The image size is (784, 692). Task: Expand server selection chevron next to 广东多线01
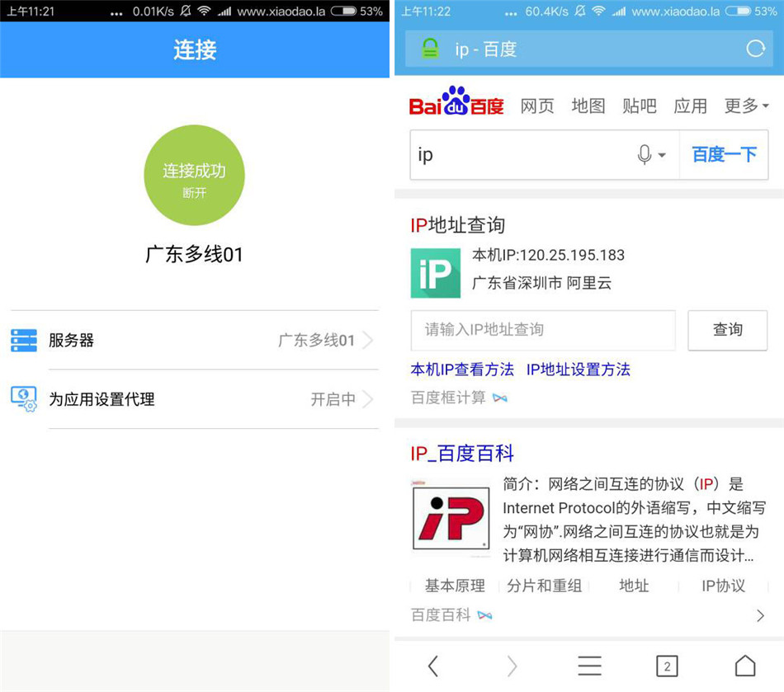(x=369, y=341)
